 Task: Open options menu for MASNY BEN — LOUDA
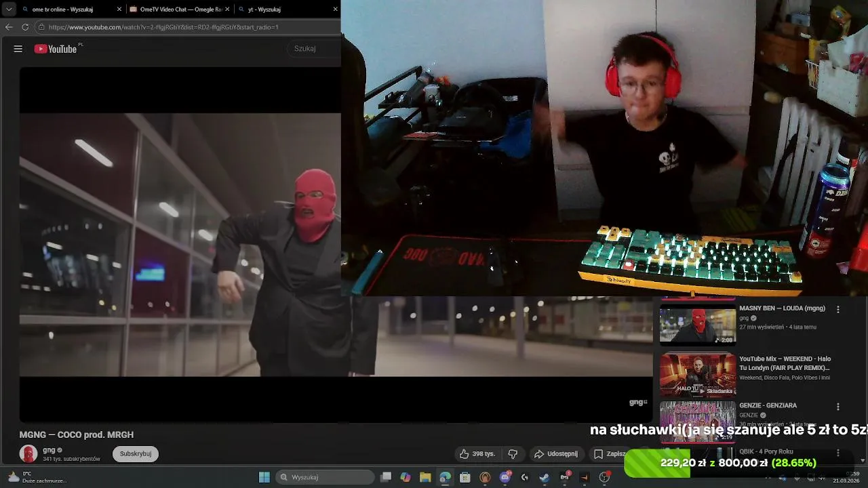838,309
